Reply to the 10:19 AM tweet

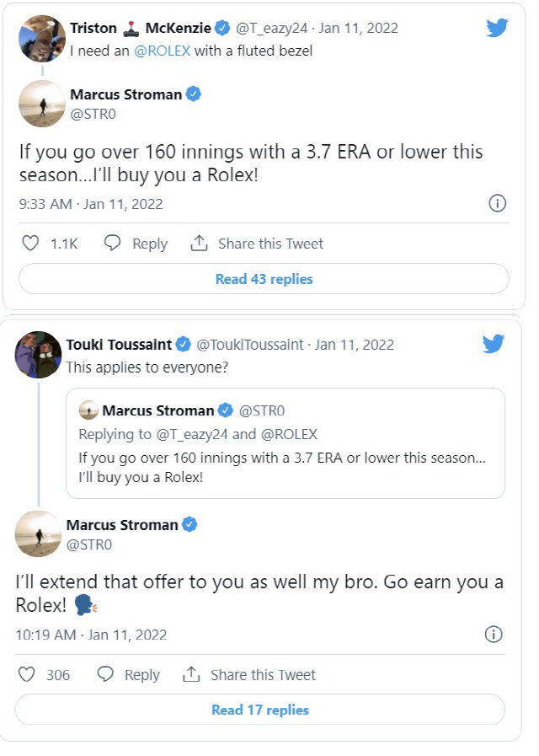[x=129, y=675]
